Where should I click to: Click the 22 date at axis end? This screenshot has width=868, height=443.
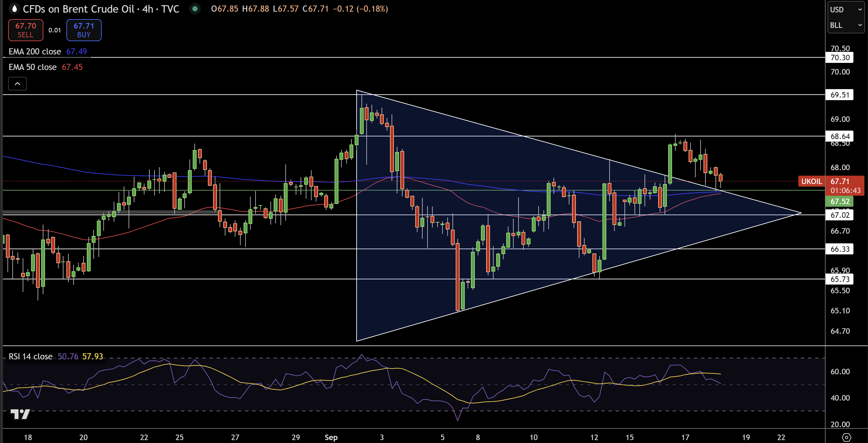pyautogui.click(x=781, y=437)
